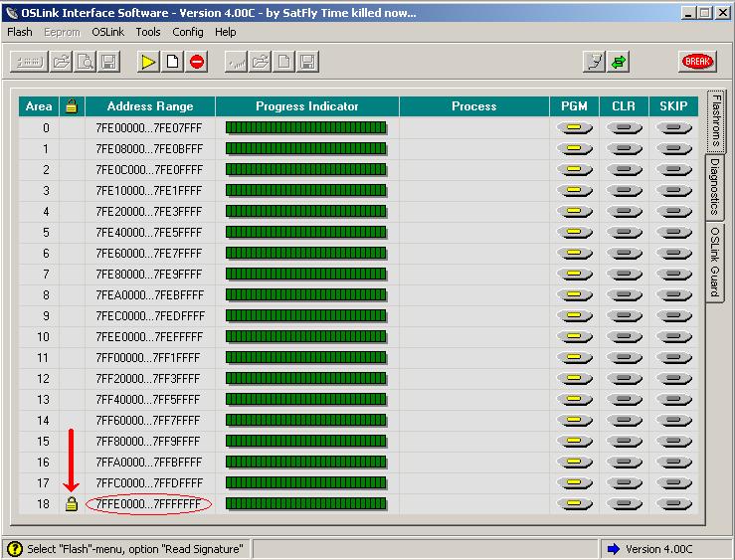Toggle CLR indicator for area 15
This screenshot has width=735, height=560.
point(624,442)
